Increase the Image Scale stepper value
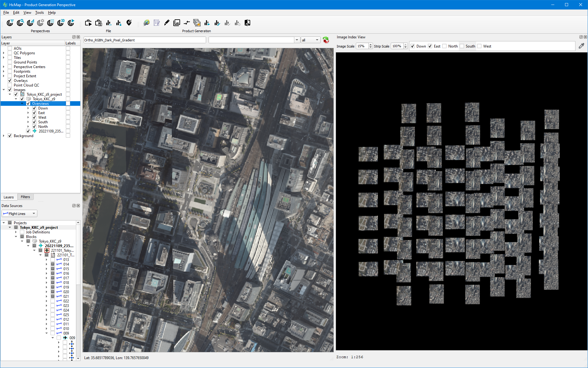Screen dimensions: 588x368 click(x=371, y=45)
